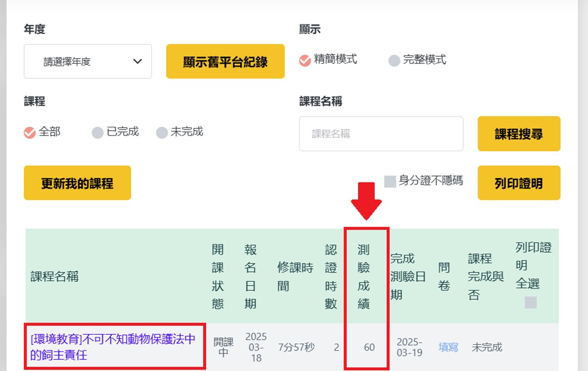Choose the 全部 course filter
588x371 pixels.
coord(30,132)
